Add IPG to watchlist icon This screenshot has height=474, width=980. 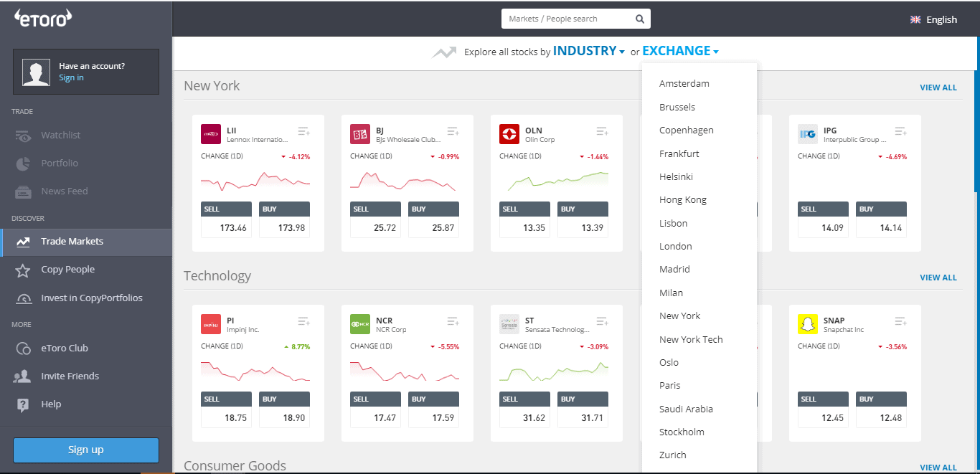(x=901, y=131)
